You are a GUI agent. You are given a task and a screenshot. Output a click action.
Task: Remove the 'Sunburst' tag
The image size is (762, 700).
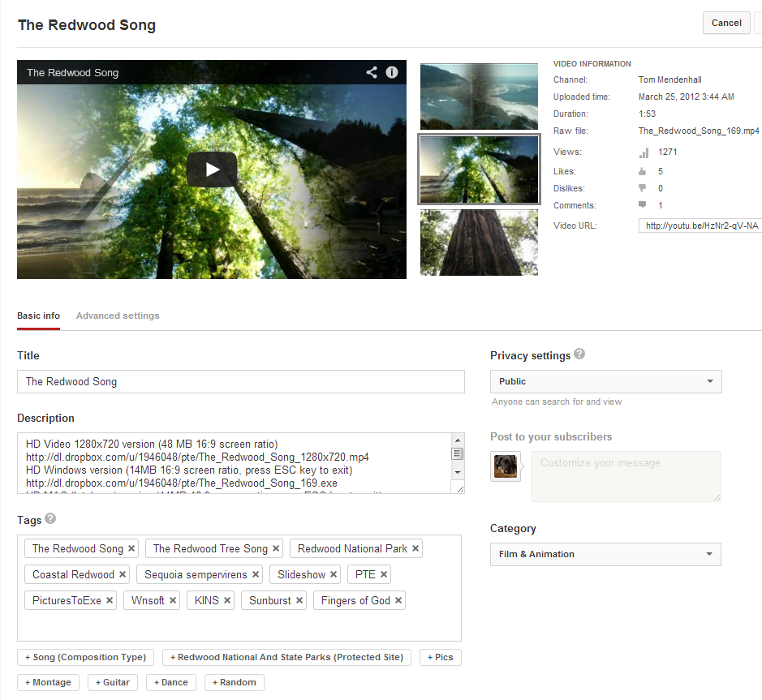(x=299, y=600)
